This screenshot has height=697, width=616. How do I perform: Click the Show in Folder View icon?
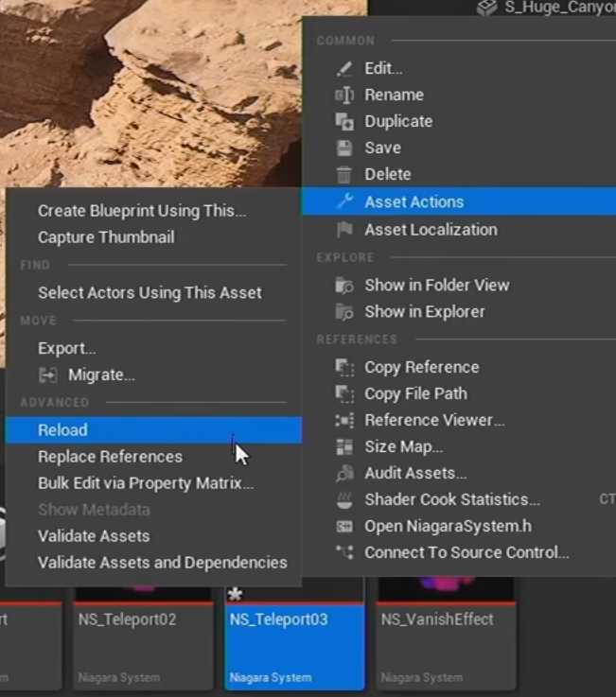[344, 285]
